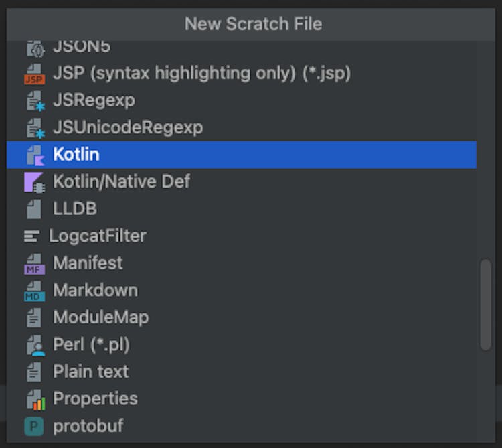502x448 pixels.
Task: Select the ModuleMap option
Action: pyautogui.click(x=100, y=317)
